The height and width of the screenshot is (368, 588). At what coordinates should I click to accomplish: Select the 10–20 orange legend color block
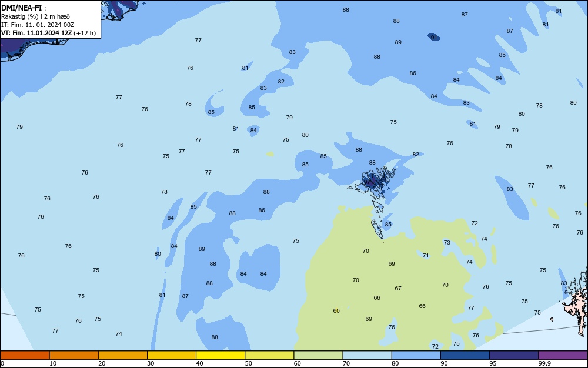point(74,355)
